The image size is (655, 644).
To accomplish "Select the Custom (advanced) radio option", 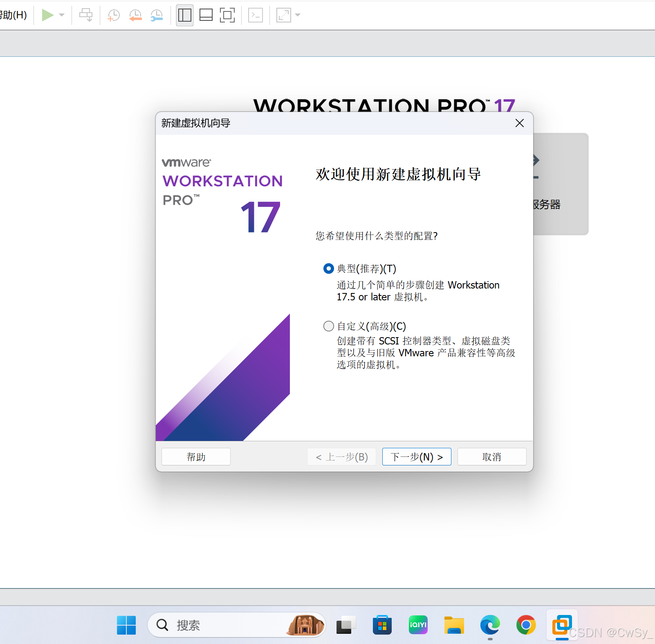I will [x=329, y=326].
